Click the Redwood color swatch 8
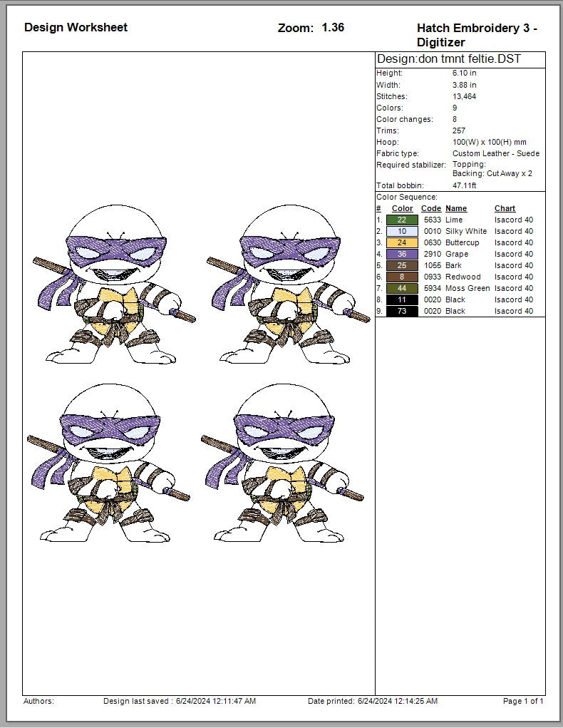563x728 pixels. (402, 277)
